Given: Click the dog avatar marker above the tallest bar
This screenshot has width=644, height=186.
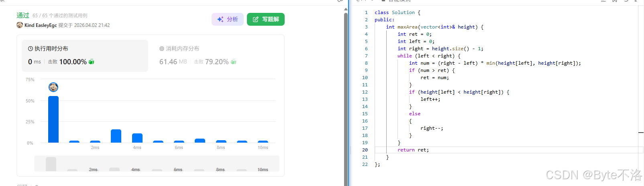Looking at the screenshot, I should coord(53,87).
